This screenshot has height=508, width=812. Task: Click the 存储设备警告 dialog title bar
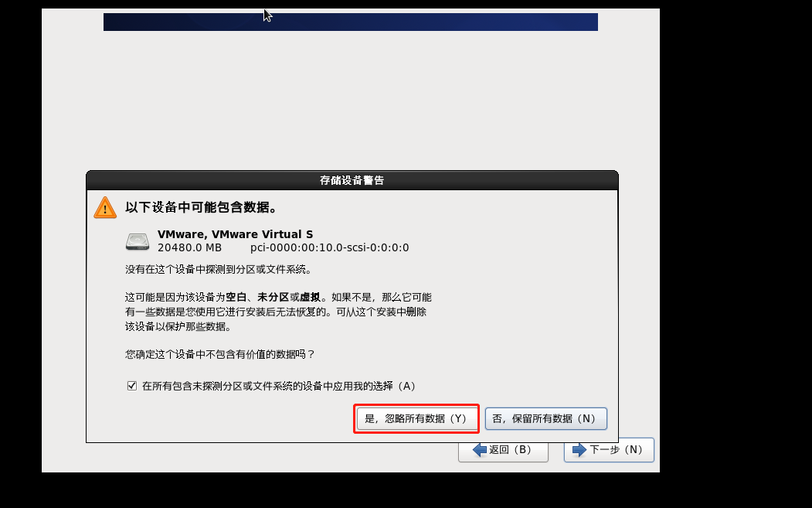352,180
